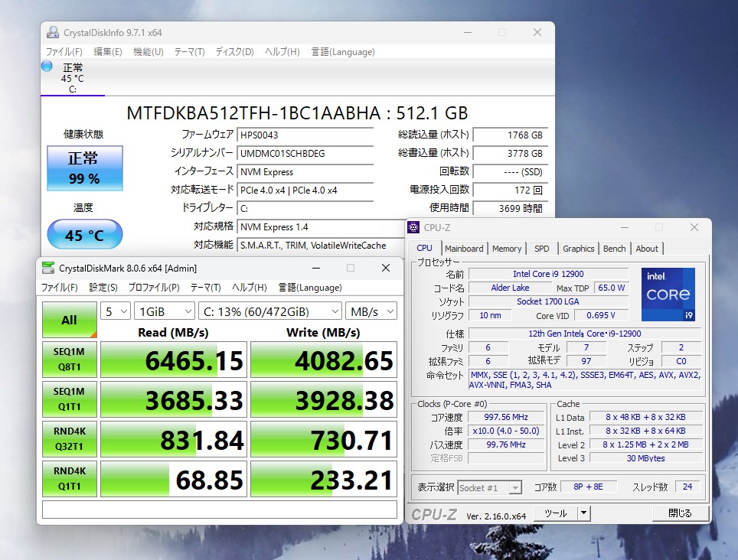Click the Intel Core i9 logo in CPU-Z

pyautogui.click(x=668, y=295)
